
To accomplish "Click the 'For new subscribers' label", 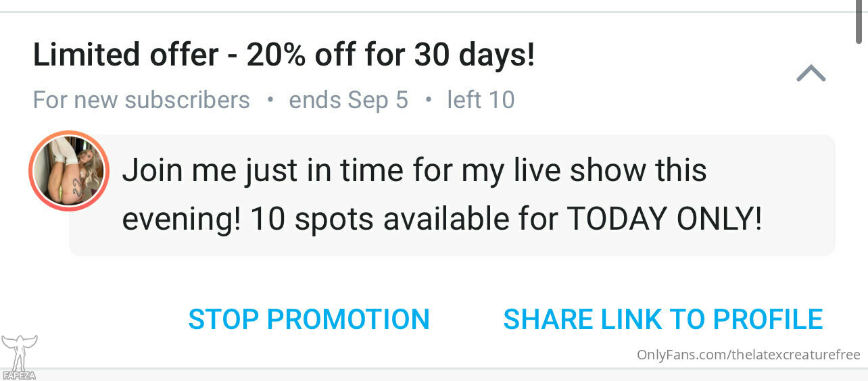I will (141, 100).
